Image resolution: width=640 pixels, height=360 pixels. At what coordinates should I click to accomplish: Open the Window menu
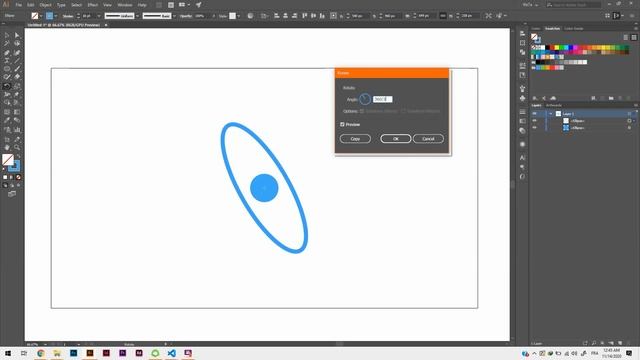point(125,5)
